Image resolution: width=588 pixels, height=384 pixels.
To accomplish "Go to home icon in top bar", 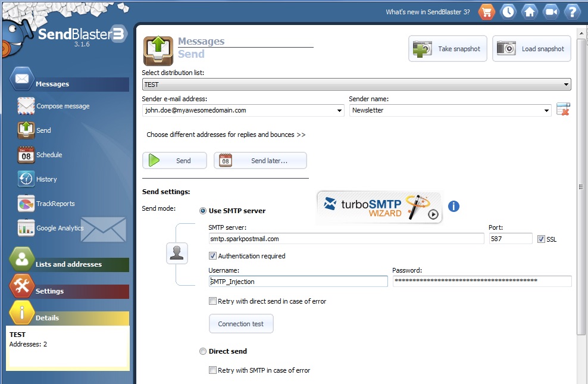I will pos(530,12).
